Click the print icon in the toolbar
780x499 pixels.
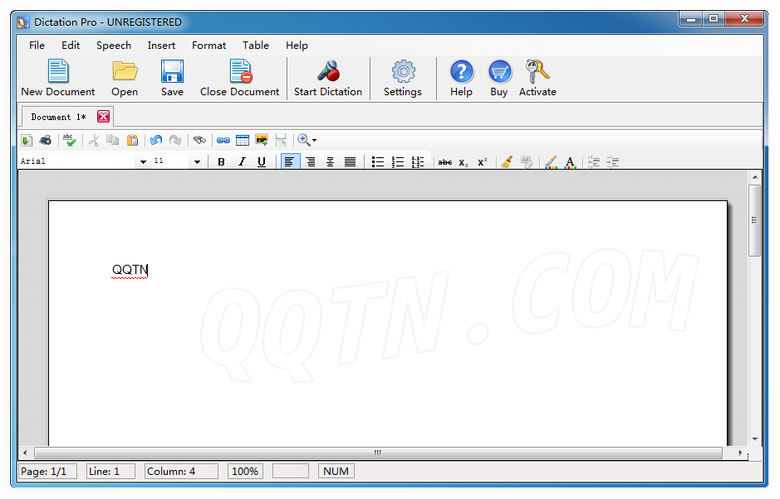click(45, 141)
